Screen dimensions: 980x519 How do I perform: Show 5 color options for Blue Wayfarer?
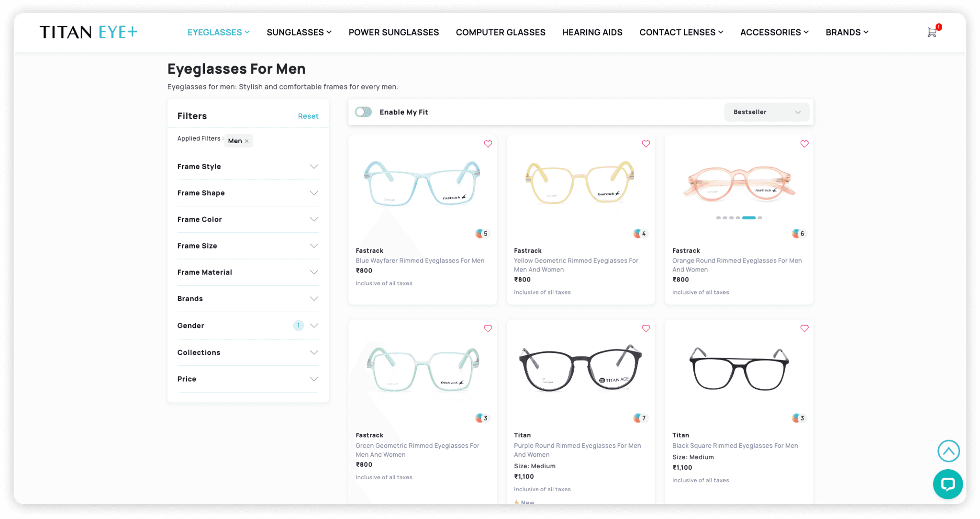tap(482, 234)
